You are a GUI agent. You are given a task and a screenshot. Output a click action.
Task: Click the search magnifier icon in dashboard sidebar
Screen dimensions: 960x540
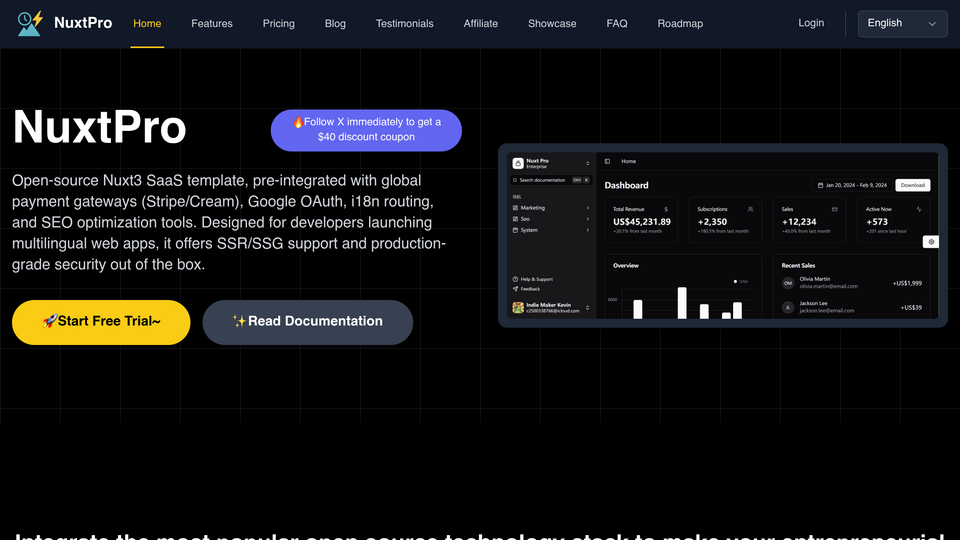[x=515, y=180]
